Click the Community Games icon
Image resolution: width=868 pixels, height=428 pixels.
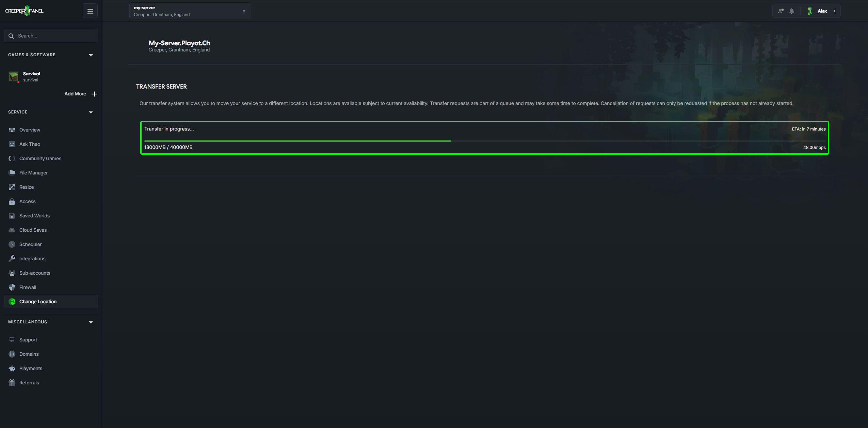coord(12,158)
